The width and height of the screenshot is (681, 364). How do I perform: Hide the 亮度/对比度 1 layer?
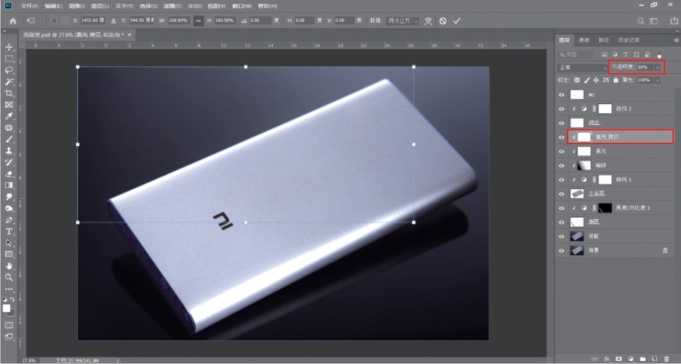[562, 208]
